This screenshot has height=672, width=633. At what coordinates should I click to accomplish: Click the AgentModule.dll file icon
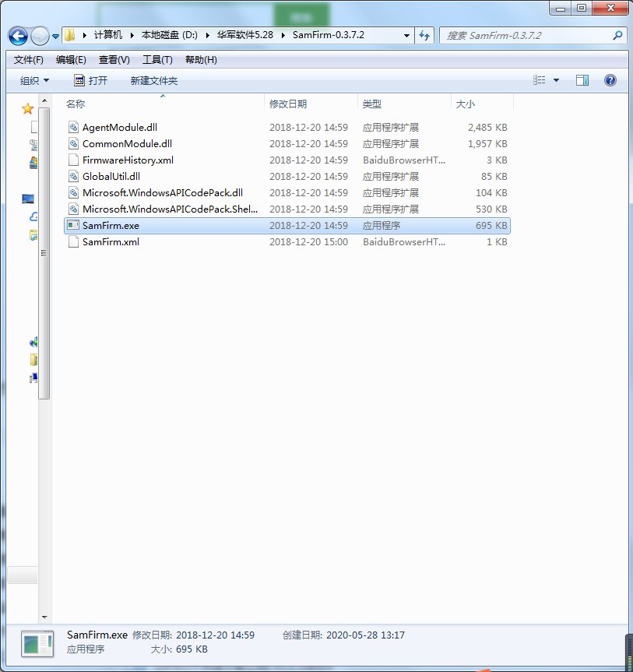74,127
